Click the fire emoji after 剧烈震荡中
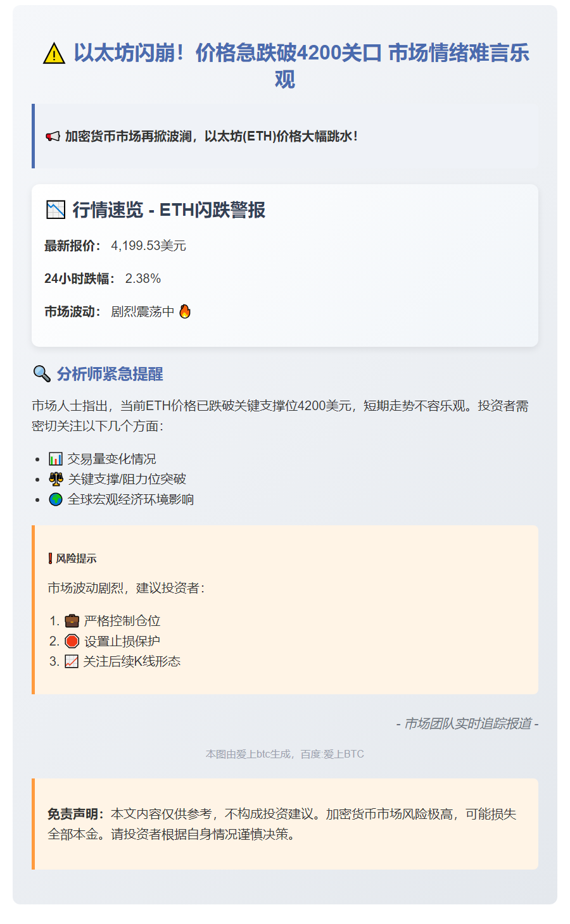 tap(185, 311)
